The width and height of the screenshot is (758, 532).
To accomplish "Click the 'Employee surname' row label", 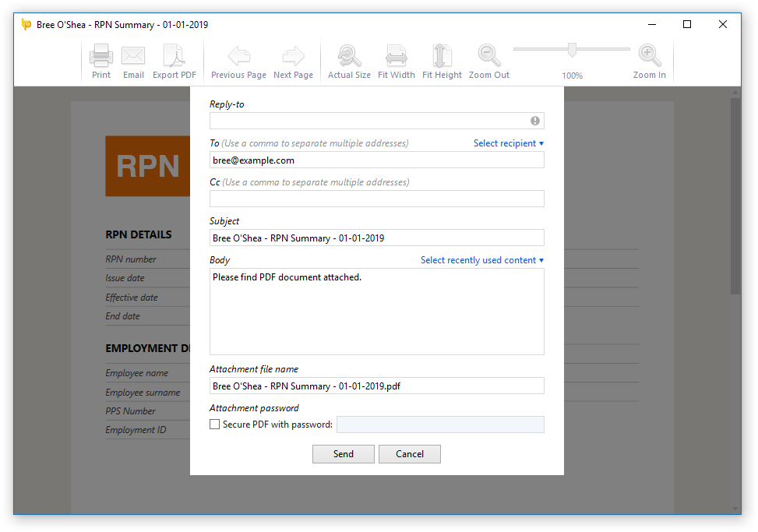I will tap(143, 393).
